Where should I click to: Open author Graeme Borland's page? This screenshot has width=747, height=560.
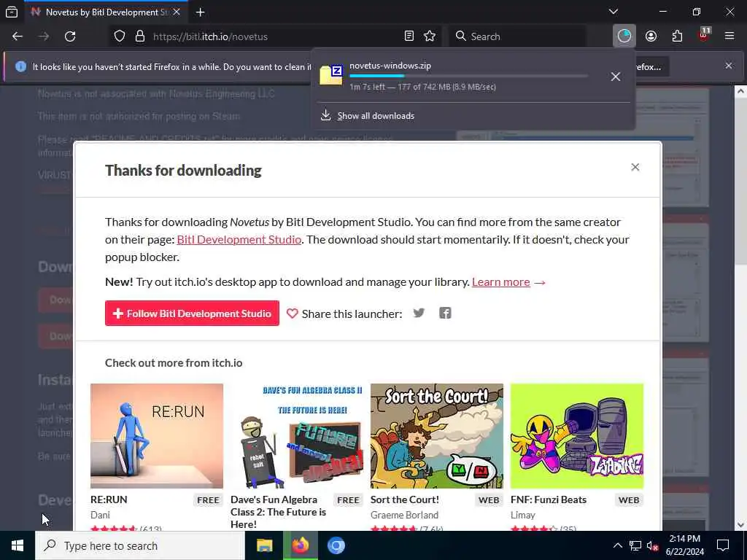404,515
